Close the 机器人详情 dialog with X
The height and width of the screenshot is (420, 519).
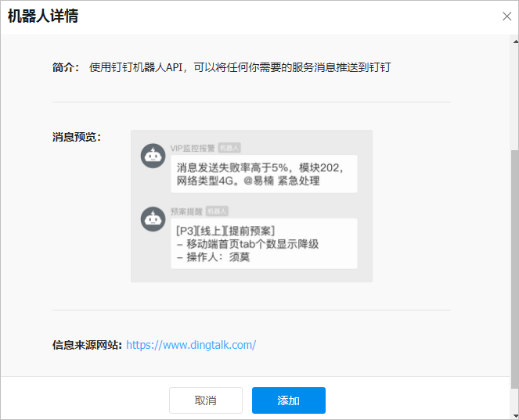tap(506, 16)
